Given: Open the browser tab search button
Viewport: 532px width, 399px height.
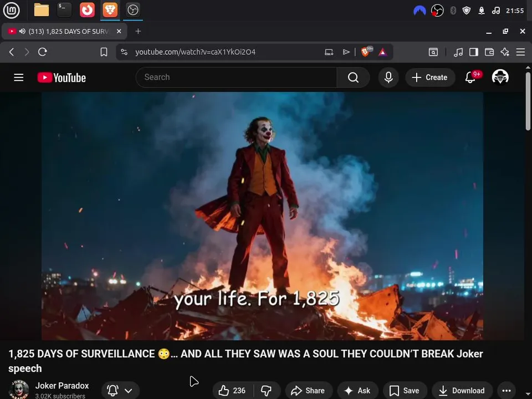Looking at the screenshot, I should pyautogui.click(x=433, y=52).
